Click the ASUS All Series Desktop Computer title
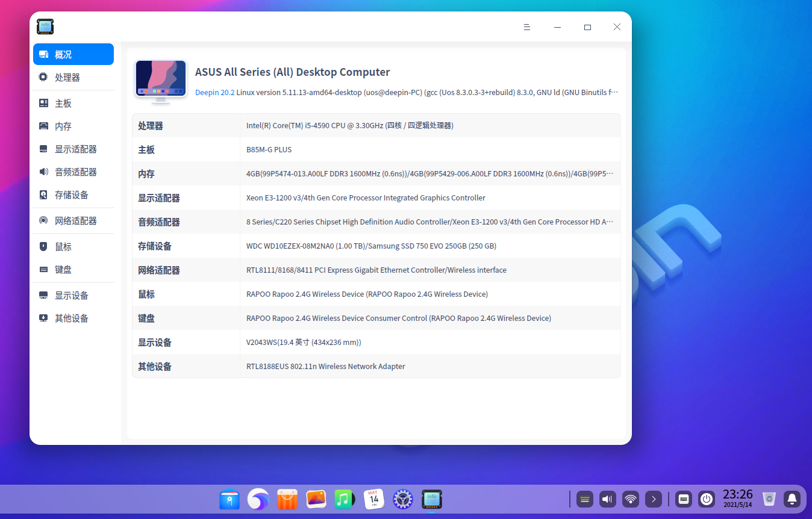This screenshot has width=812, height=519. [293, 72]
